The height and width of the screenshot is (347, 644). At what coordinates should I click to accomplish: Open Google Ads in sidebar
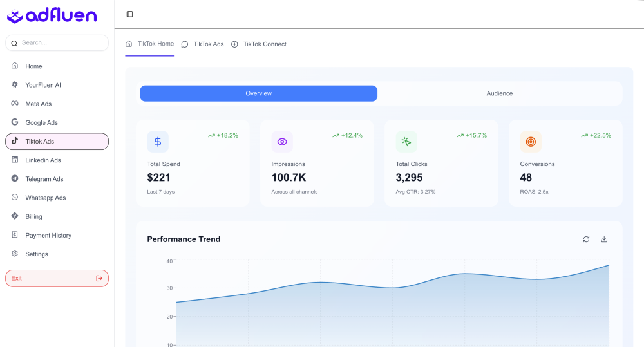point(41,122)
